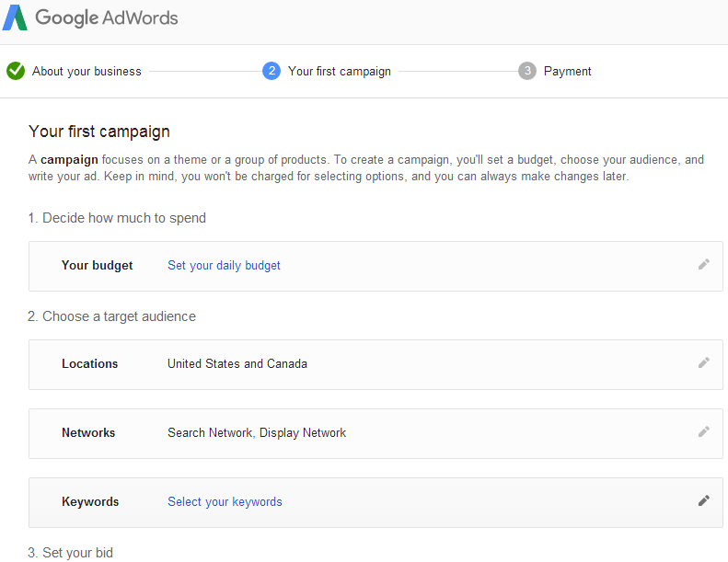Click the Google AdWords logo icon
The width and height of the screenshot is (728, 562).
[15, 17]
